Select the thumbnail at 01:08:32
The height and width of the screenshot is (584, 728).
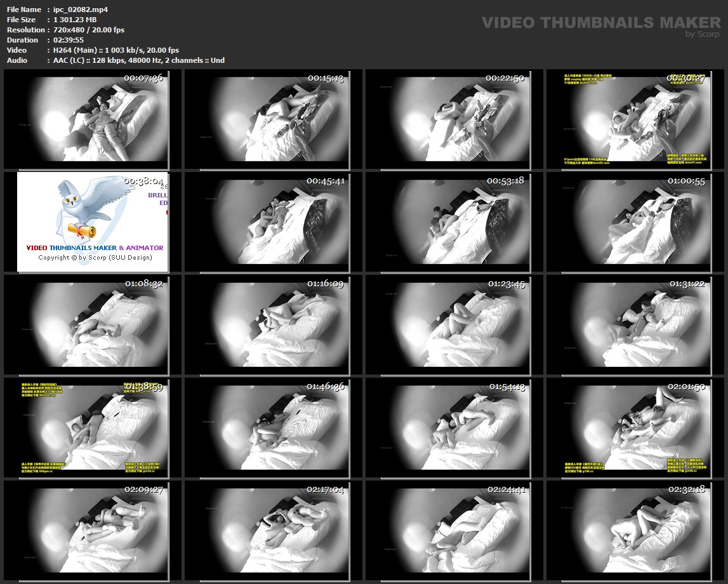coord(86,325)
